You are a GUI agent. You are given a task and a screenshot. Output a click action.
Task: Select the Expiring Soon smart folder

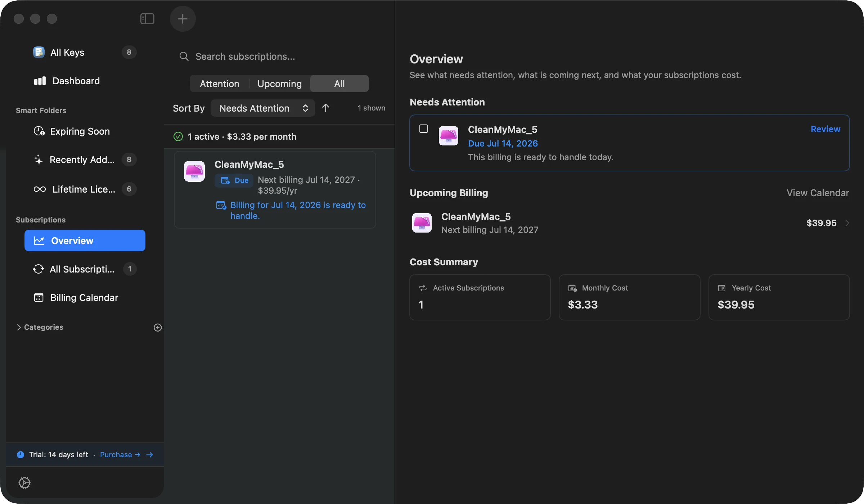[x=85, y=131]
